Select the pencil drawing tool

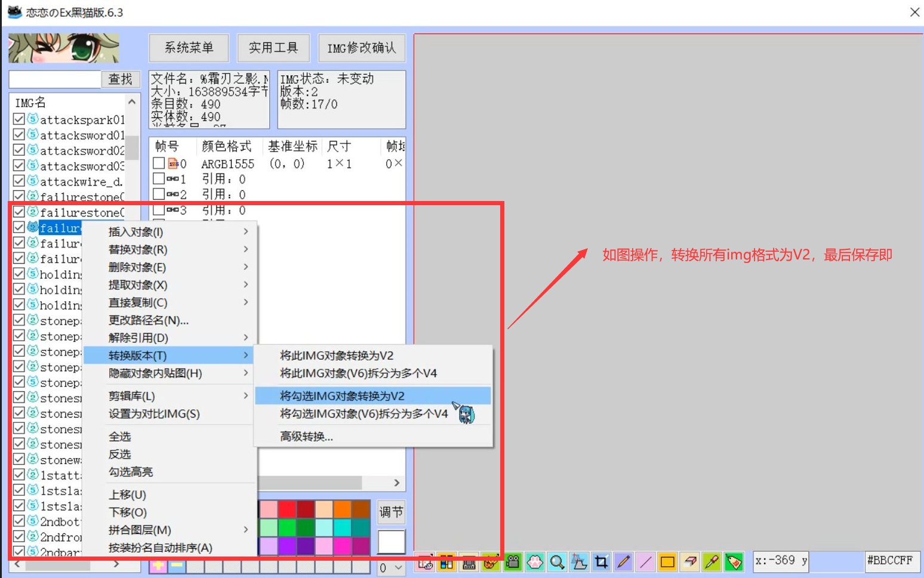[x=623, y=561]
